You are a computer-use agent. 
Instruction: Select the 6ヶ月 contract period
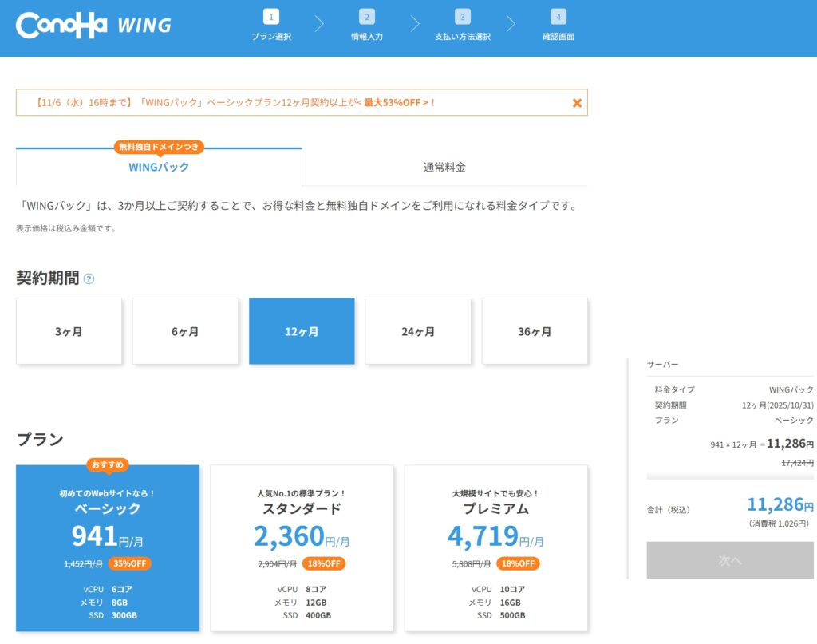coord(185,331)
